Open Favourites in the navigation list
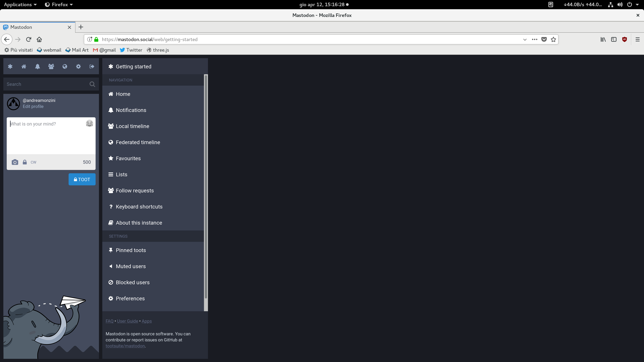 pyautogui.click(x=128, y=158)
